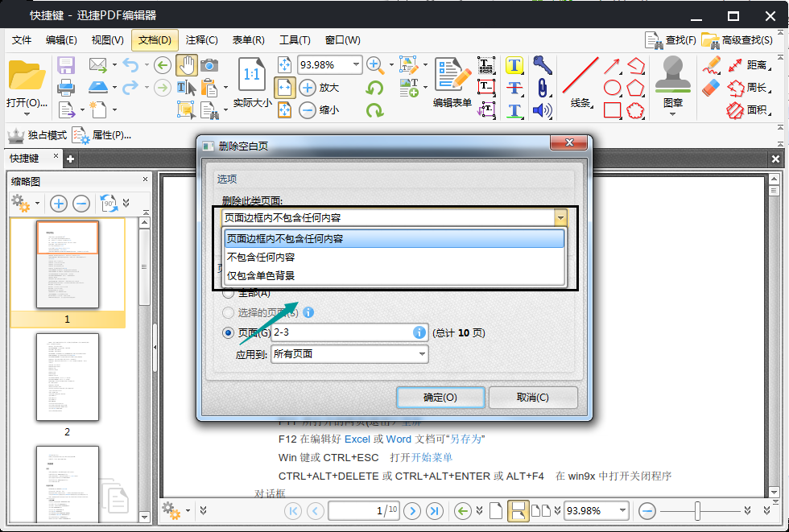Select the eraser tool
The height and width of the screenshot is (532, 789).
[711, 88]
